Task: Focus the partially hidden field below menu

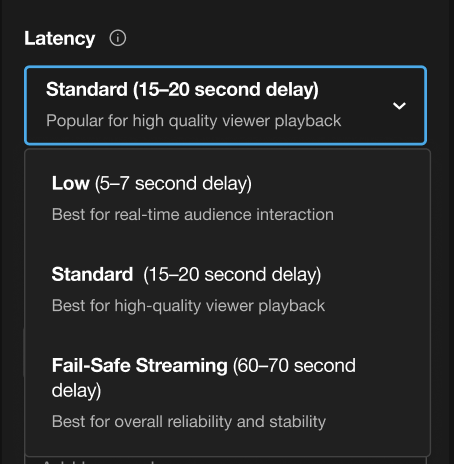Action: (225, 460)
